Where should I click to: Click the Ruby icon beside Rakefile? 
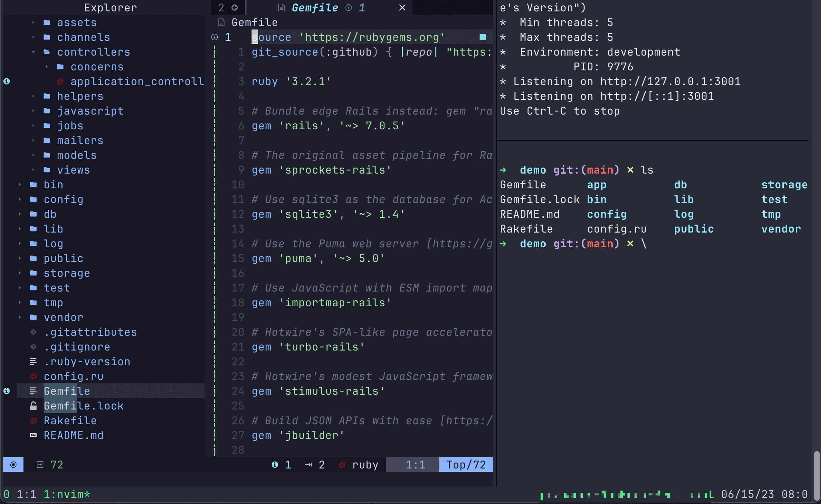pyautogui.click(x=33, y=421)
